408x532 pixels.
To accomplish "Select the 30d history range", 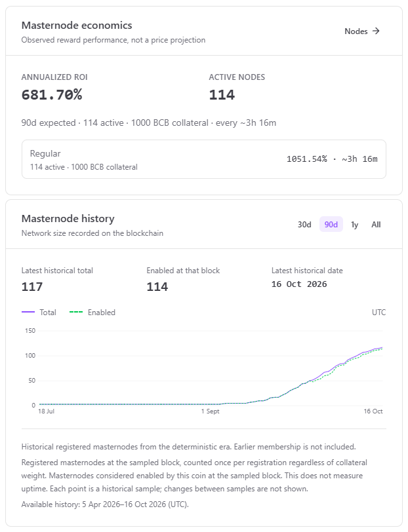I will click(304, 225).
